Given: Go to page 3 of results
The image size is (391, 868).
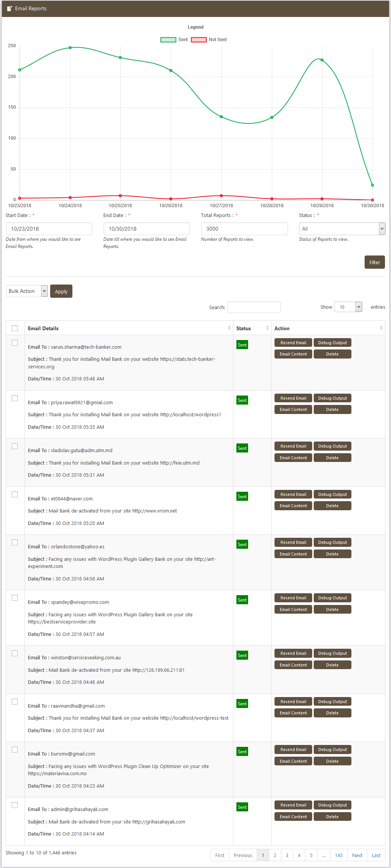Looking at the screenshot, I should [x=287, y=855].
